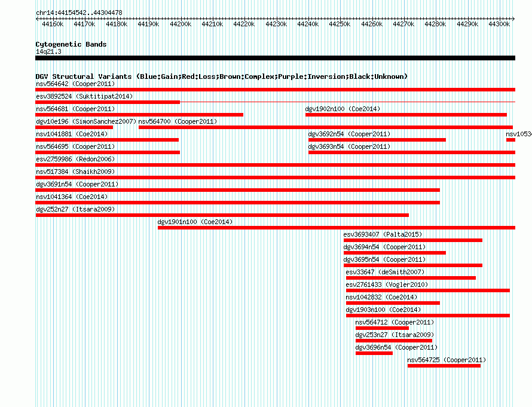Image resolution: width=532 pixels, height=407 pixels.
Task: Click the red bar under dgv3694n54
Action: [x=395, y=253]
